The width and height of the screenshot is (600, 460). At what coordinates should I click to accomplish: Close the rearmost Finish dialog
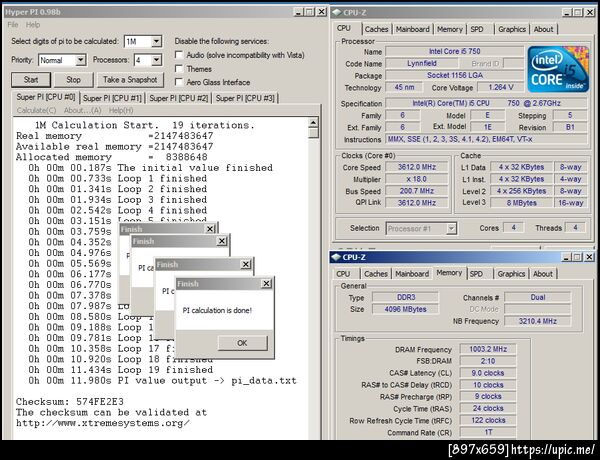coord(210,229)
